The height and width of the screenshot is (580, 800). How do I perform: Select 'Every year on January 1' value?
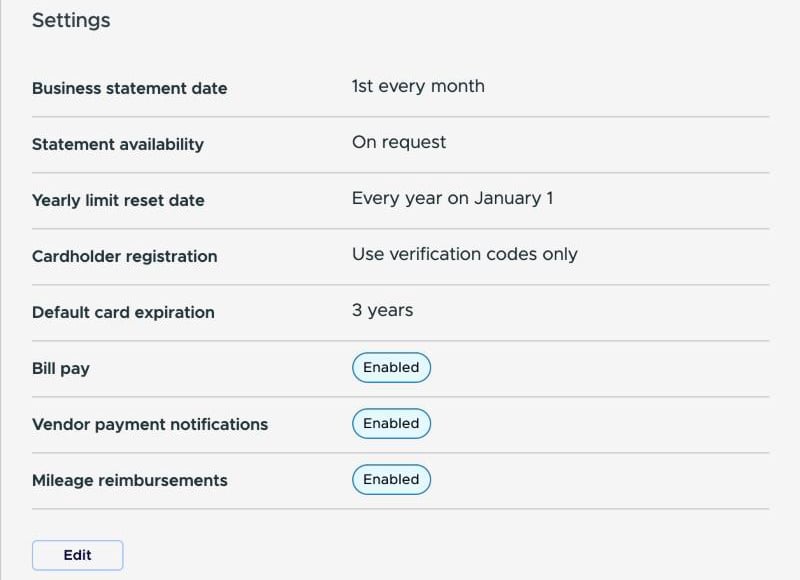(x=453, y=198)
